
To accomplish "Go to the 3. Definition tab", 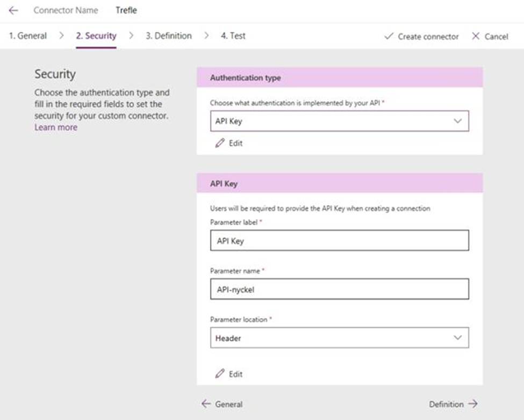I will [168, 36].
